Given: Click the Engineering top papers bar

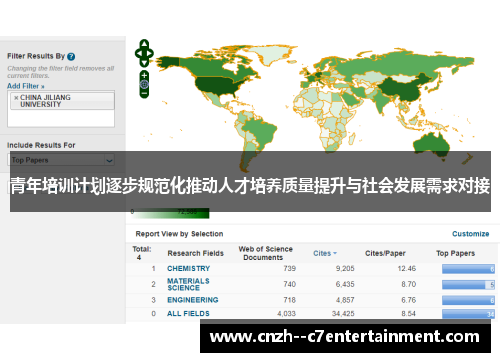Looking at the screenshot, I should pyautogui.click(x=468, y=300).
